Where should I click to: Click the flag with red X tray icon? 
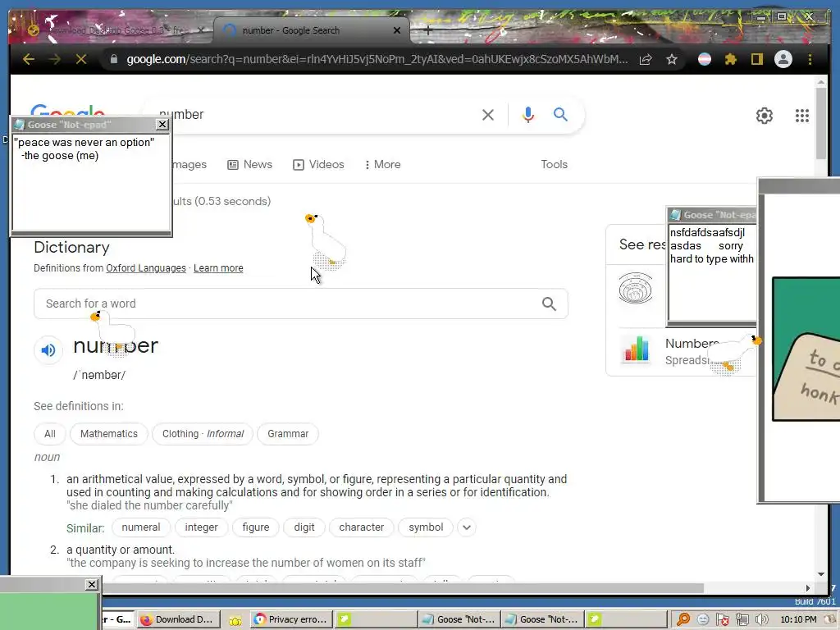(x=722, y=619)
